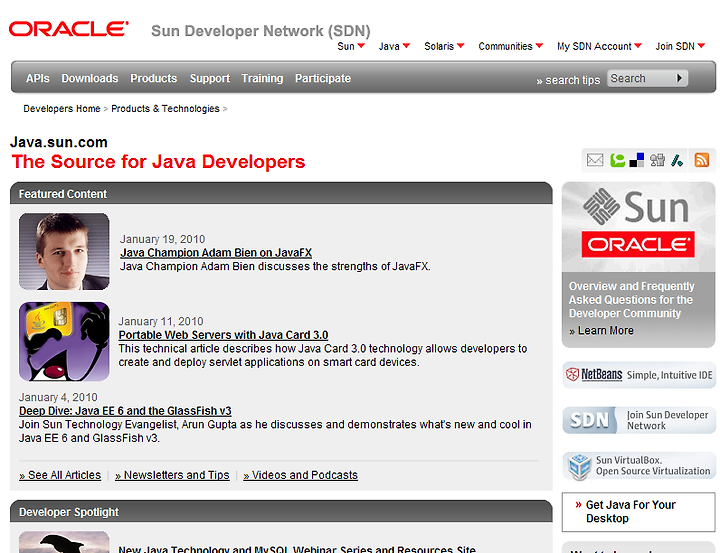This screenshot has width=720, height=553.
Task: Focus the Search input field
Action: coord(641,78)
